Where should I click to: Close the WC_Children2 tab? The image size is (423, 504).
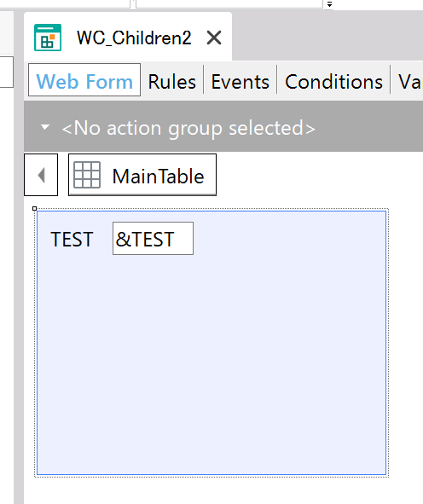214,38
